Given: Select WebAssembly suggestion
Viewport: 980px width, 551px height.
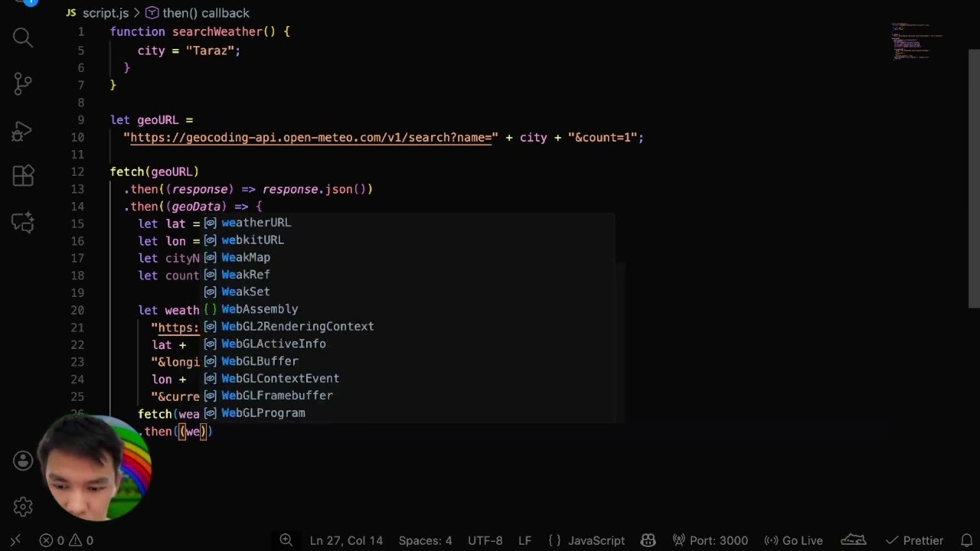Looking at the screenshot, I should tap(408, 309).
